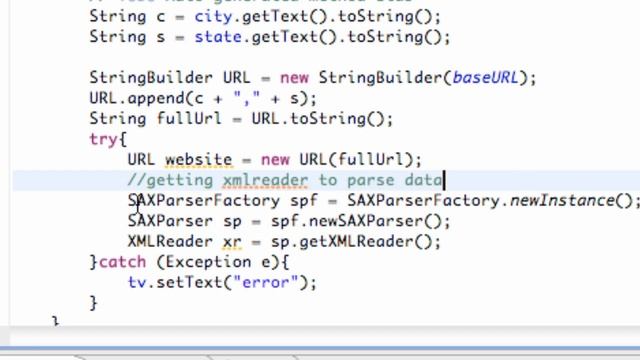Click the underlined variable name website
Screen dimensions: 640x360
coord(199,160)
